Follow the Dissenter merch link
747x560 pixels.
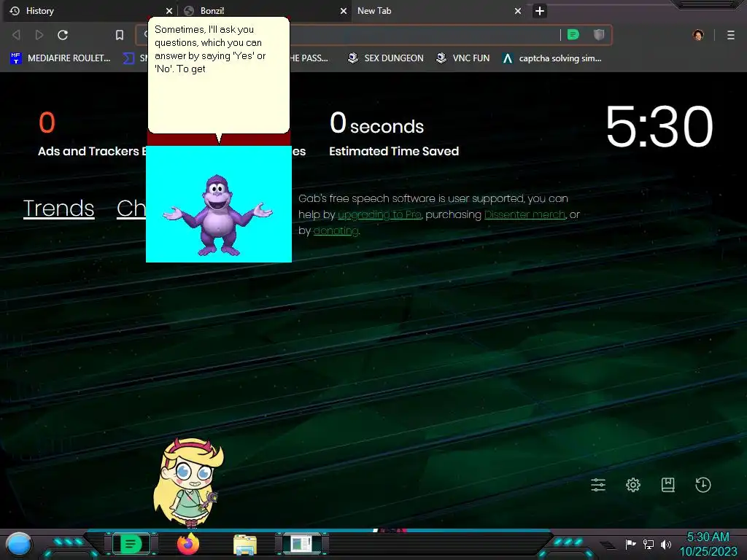pos(525,215)
